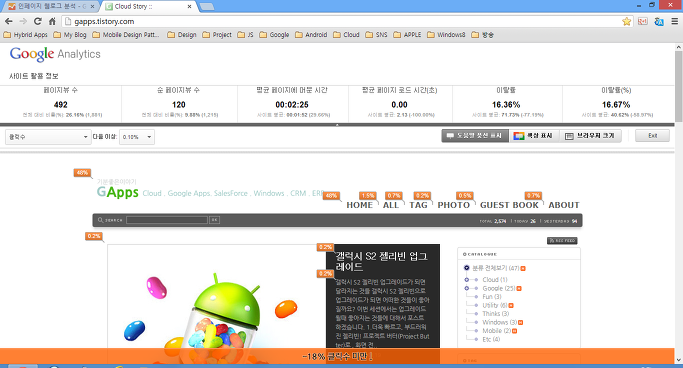Go back with the browser back arrow

click(x=8, y=21)
